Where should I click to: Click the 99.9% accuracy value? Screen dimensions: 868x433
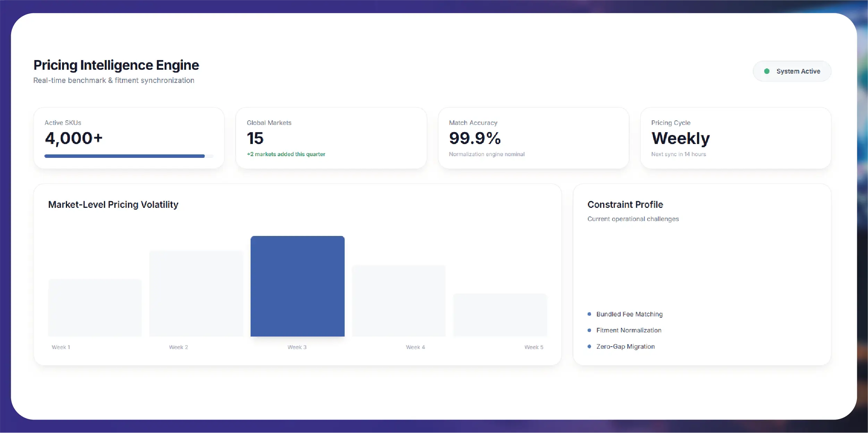tap(475, 138)
